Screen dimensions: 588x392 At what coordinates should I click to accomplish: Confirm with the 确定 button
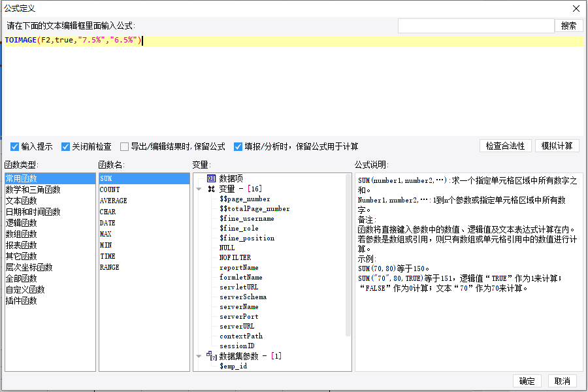tap(527, 381)
